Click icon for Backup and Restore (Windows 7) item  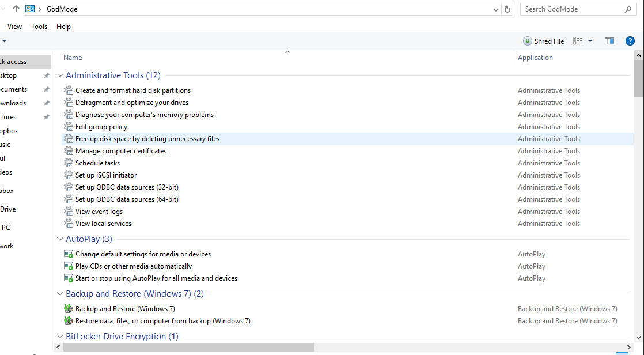pyautogui.click(x=69, y=309)
